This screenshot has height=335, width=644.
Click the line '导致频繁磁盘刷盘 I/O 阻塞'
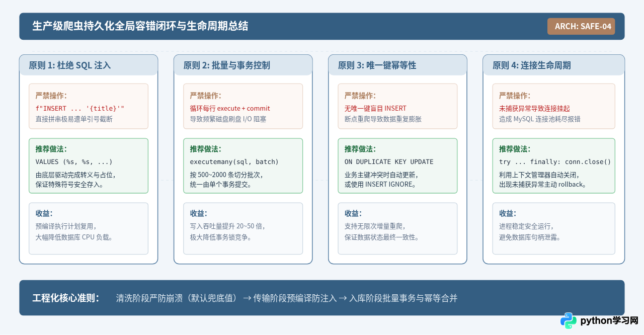[x=228, y=119]
